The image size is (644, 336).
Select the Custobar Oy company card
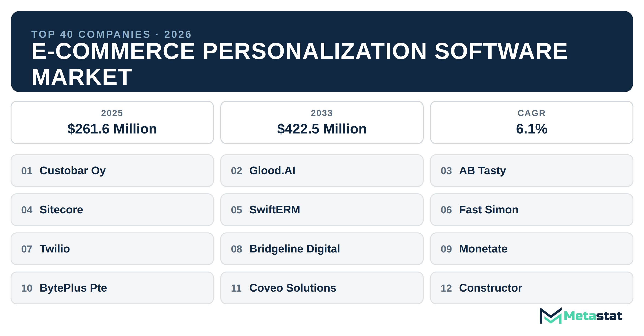pos(112,171)
